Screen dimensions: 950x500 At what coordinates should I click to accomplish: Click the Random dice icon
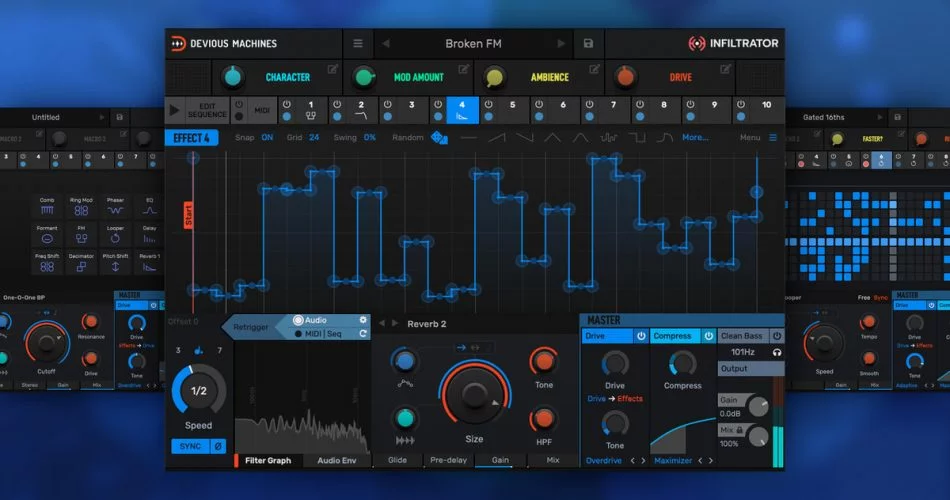click(x=439, y=138)
